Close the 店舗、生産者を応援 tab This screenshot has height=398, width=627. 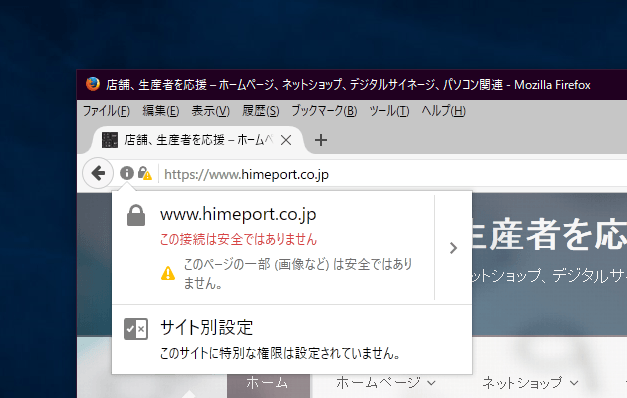[x=286, y=140]
